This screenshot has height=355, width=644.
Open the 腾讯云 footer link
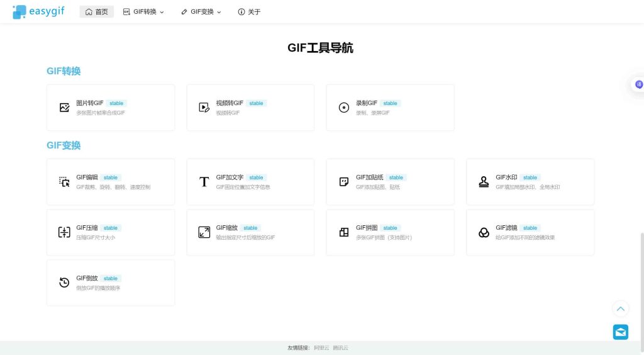340,347
